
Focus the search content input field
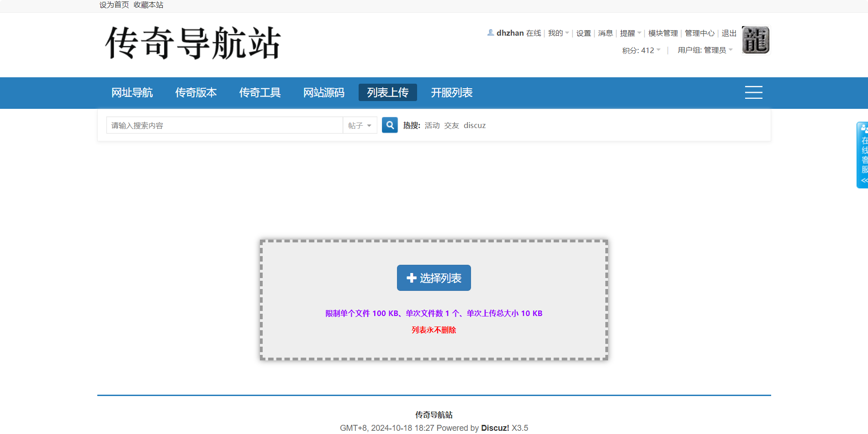224,125
